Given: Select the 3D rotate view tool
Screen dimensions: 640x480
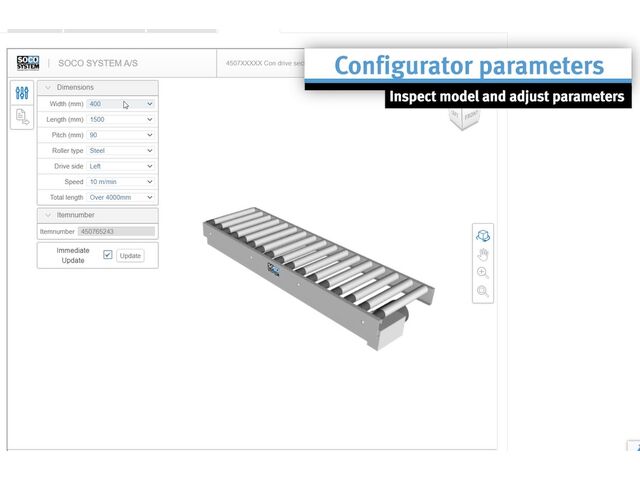Looking at the screenshot, I should [483, 236].
